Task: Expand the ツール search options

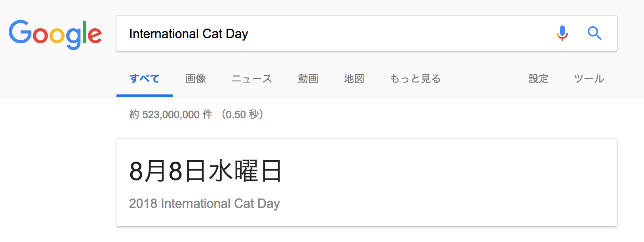Action: pos(589,79)
